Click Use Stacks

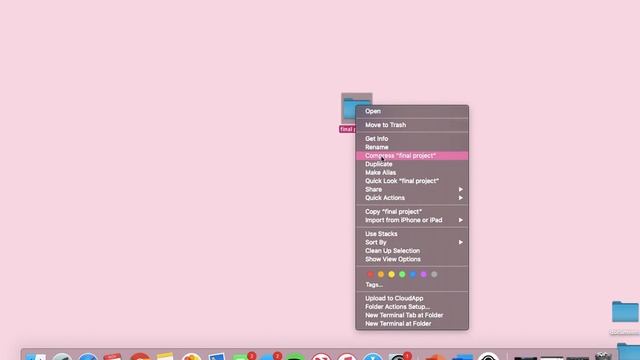pyautogui.click(x=412, y=234)
